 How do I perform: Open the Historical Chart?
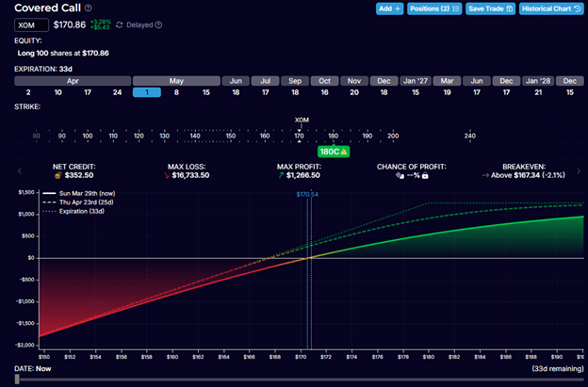coord(551,8)
